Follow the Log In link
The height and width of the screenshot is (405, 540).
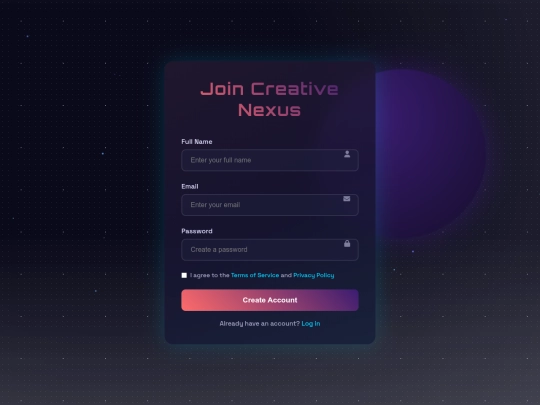[x=311, y=324]
